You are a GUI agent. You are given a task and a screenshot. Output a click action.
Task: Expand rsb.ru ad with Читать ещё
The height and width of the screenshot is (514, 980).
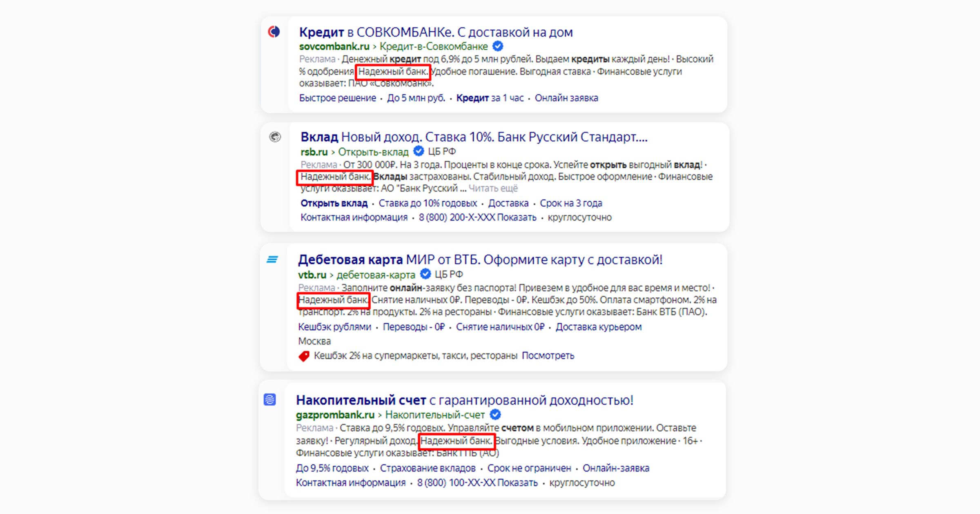493,188
